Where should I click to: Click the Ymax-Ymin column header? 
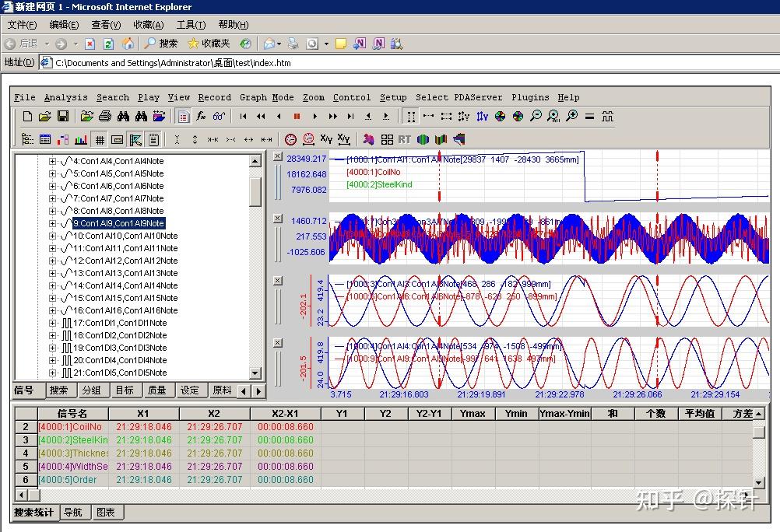pos(564,414)
